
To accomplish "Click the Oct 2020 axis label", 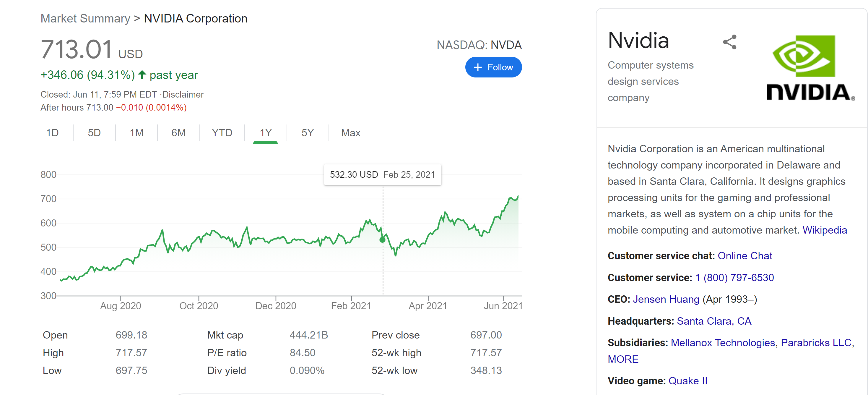I will 199,306.
